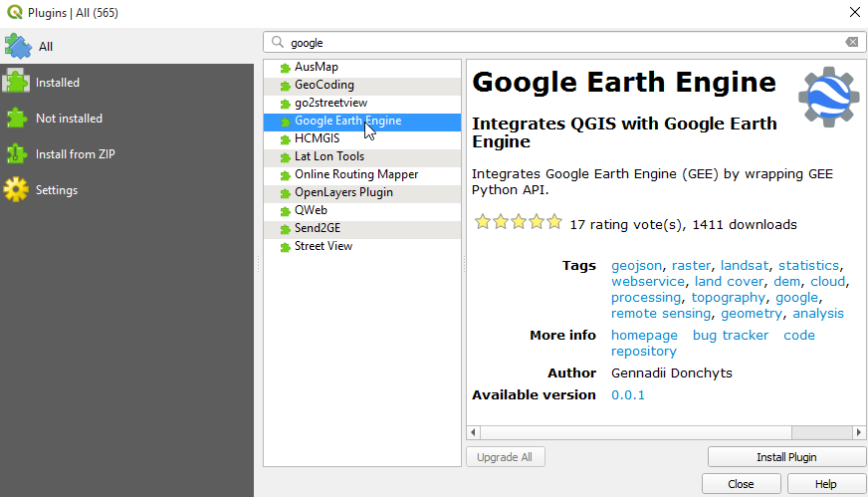Select go2streetview in the plugin list

click(x=362, y=103)
